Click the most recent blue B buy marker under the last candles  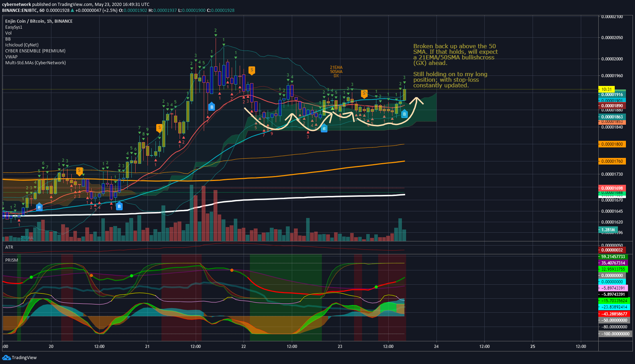[404, 114]
